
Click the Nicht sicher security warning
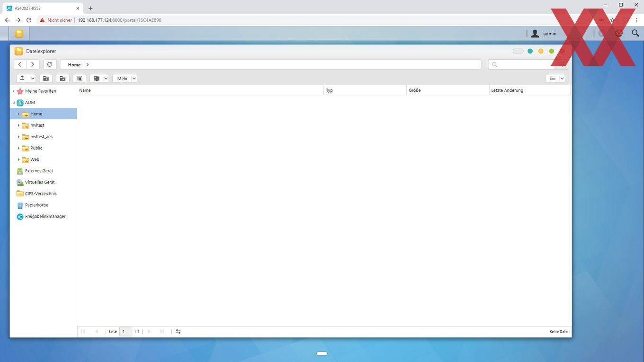pos(56,20)
